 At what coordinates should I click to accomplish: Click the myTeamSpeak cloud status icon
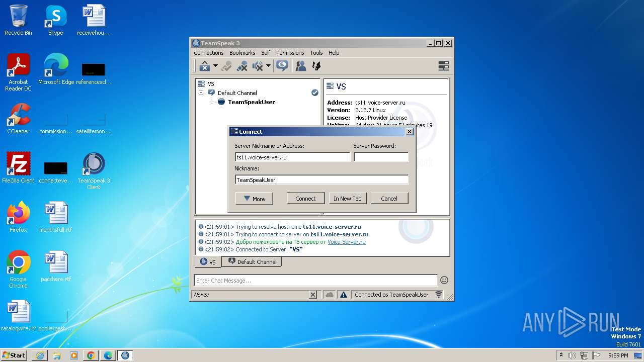(x=330, y=295)
